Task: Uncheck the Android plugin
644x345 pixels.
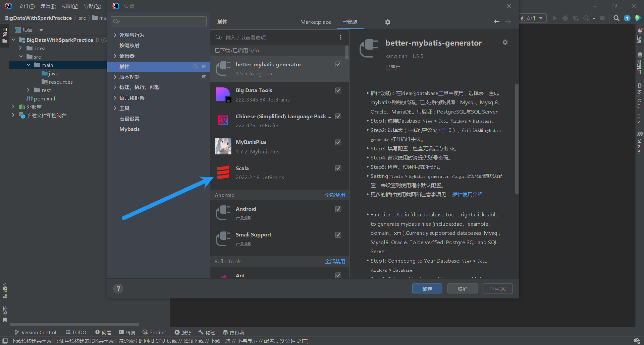Action: (338, 209)
